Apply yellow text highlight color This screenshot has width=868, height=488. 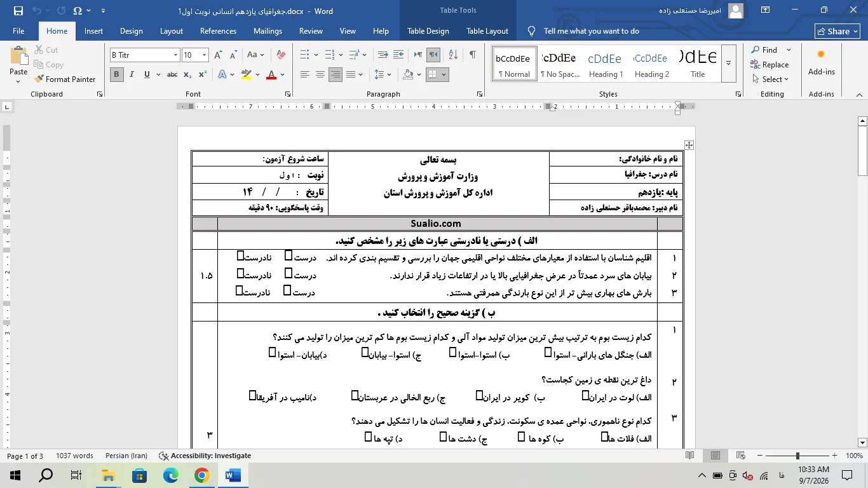pyautogui.click(x=247, y=74)
